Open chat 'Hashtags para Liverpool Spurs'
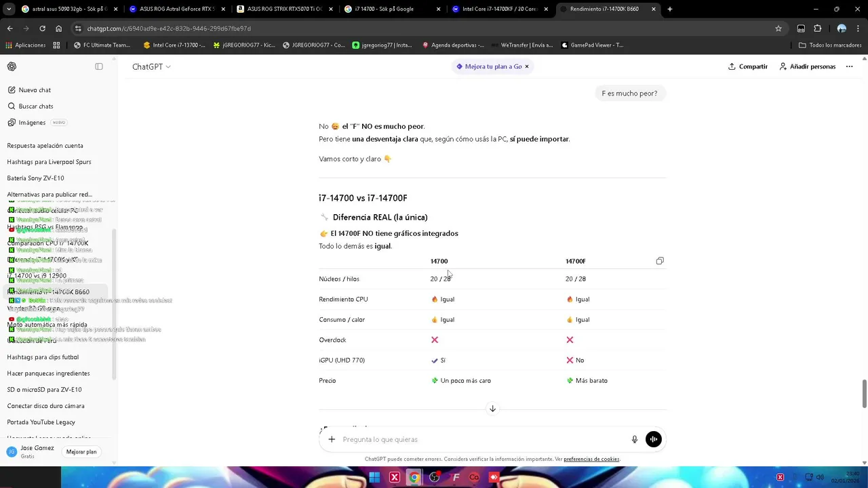Screen dimensions: 868x488 click(49, 162)
